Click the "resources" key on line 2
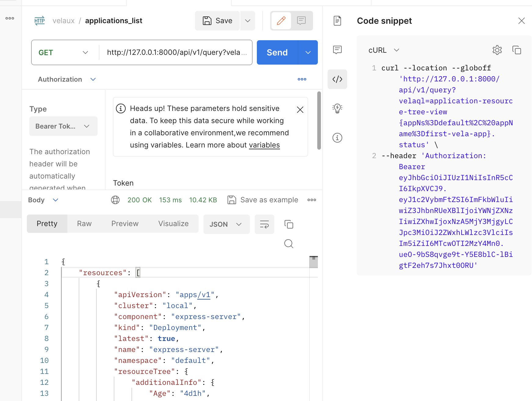532x401 pixels. click(x=103, y=273)
